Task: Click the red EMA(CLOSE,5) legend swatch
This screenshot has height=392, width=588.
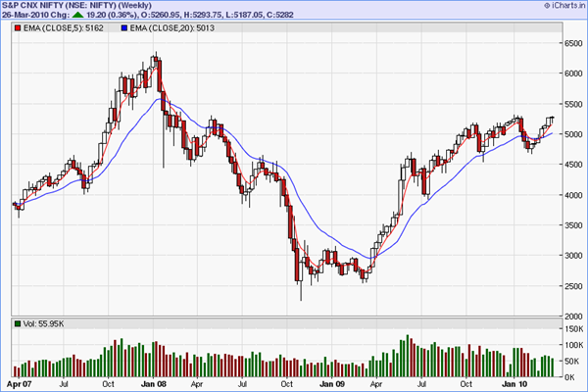Action: (x=18, y=28)
